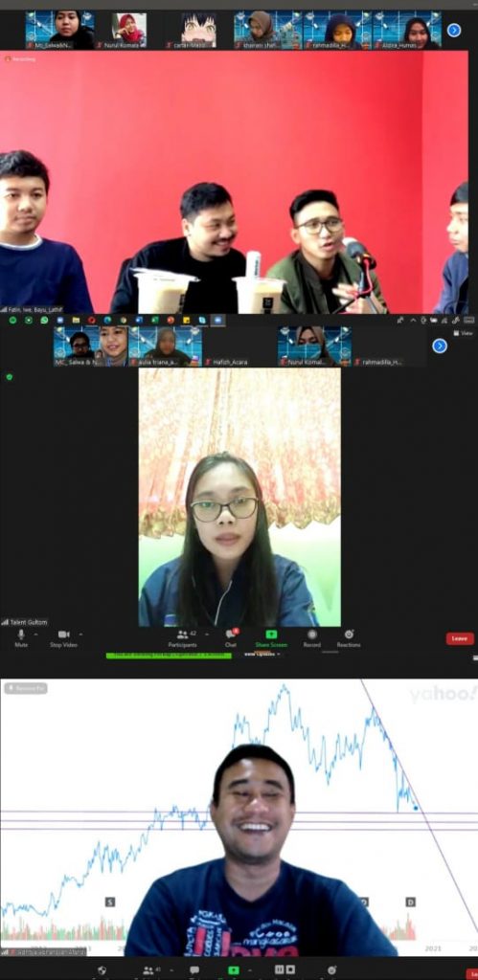Click the green Share Screen button
The height and width of the screenshot is (980, 478).
[x=271, y=637]
